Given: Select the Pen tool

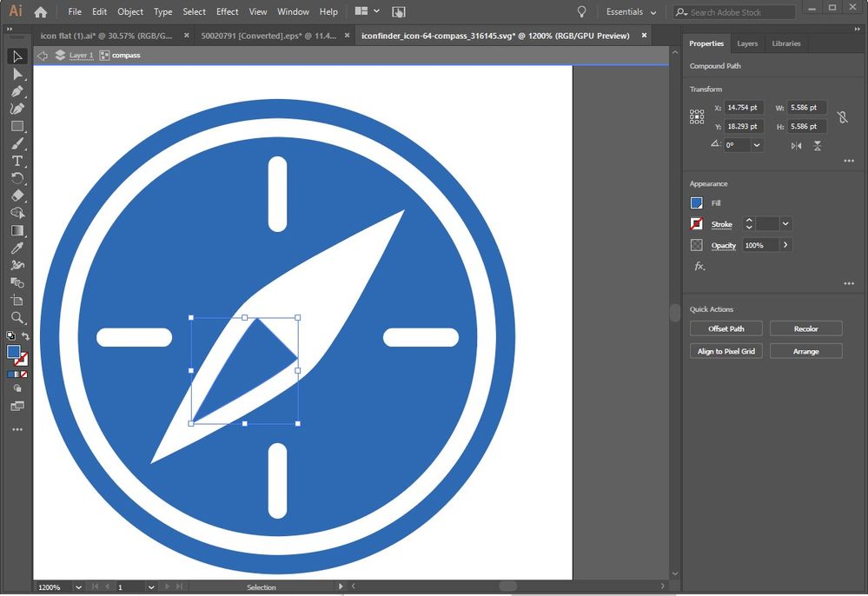Looking at the screenshot, I should [17, 91].
